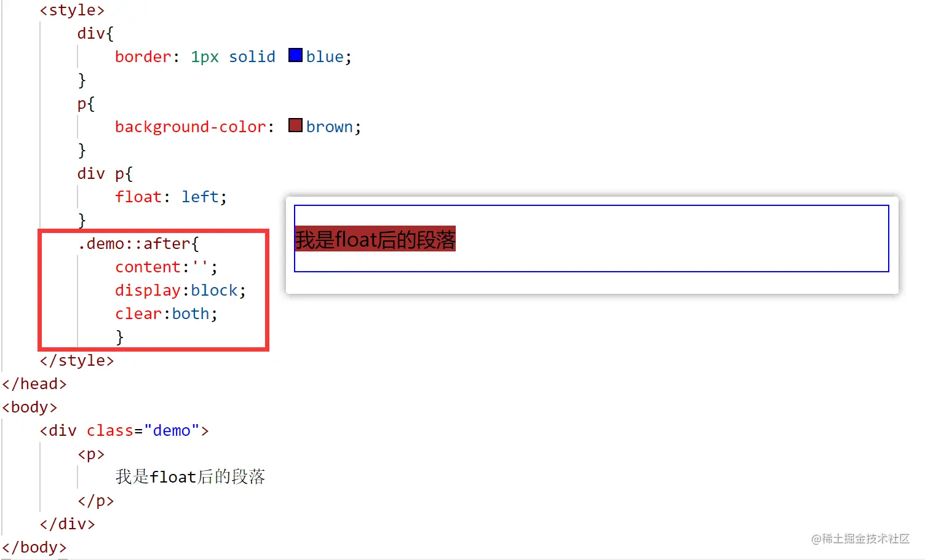Click the opening <body> tag

pos(30,407)
